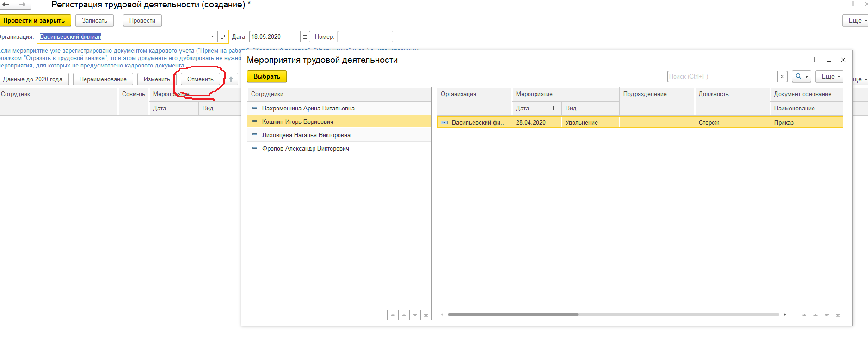This screenshot has height=345, width=868.
Task: Click the back navigation arrow
Action: (x=6, y=4)
